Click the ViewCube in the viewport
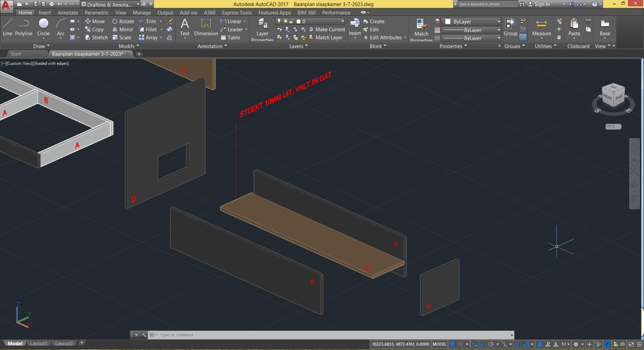644x350 pixels. coord(614,95)
